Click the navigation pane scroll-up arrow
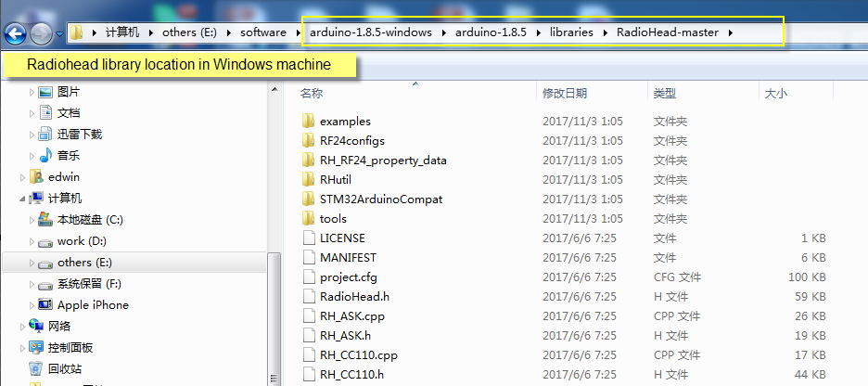 274,89
